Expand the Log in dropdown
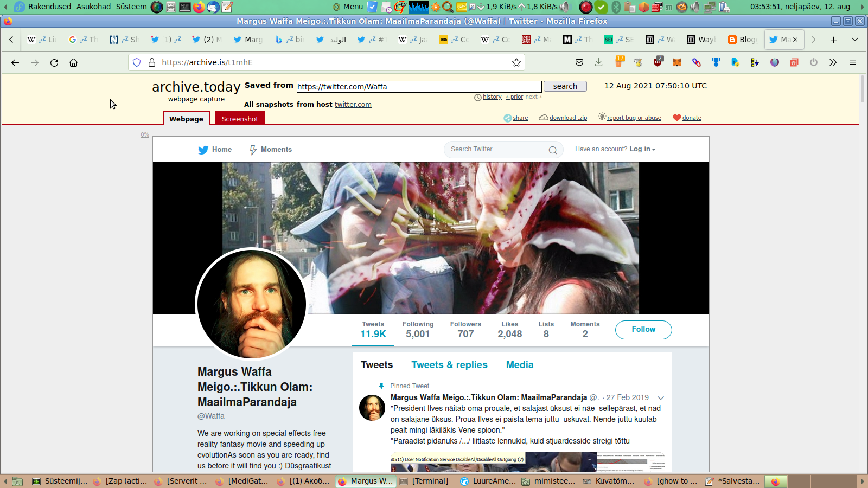 (642, 149)
